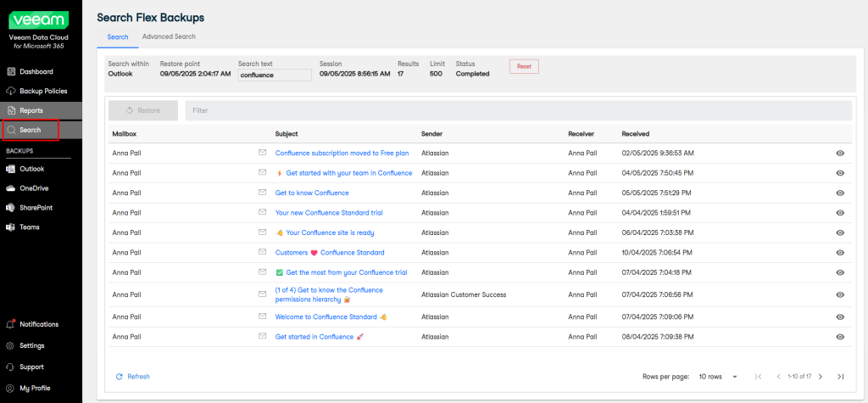Open Outlook backups in the sidebar

pyautogui.click(x=31, y=169)
